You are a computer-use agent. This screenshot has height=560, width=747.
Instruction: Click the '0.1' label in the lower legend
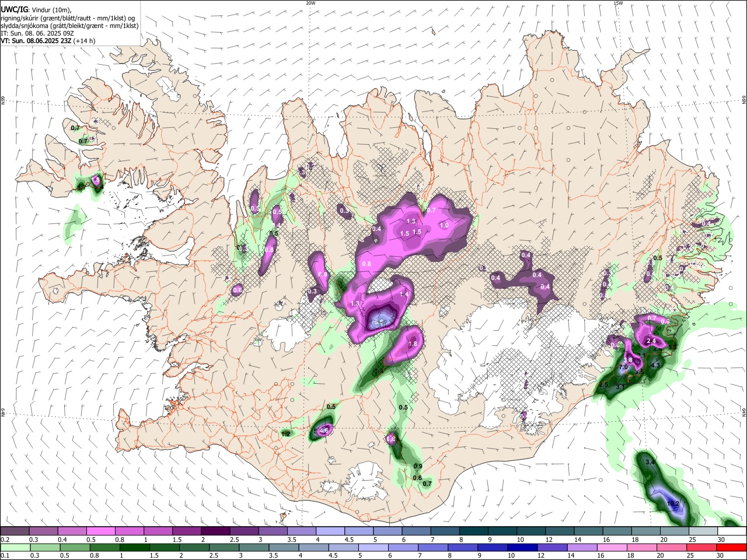click(x=5, y=555)
